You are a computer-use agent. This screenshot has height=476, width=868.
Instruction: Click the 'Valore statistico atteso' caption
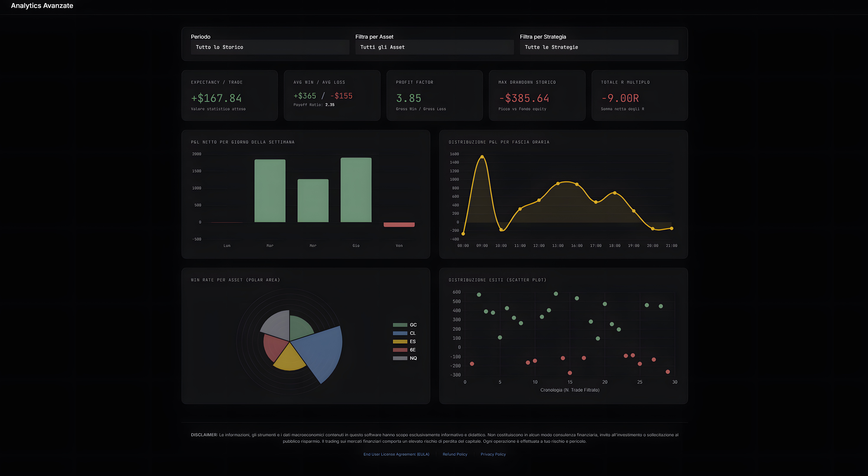(218, 109)
